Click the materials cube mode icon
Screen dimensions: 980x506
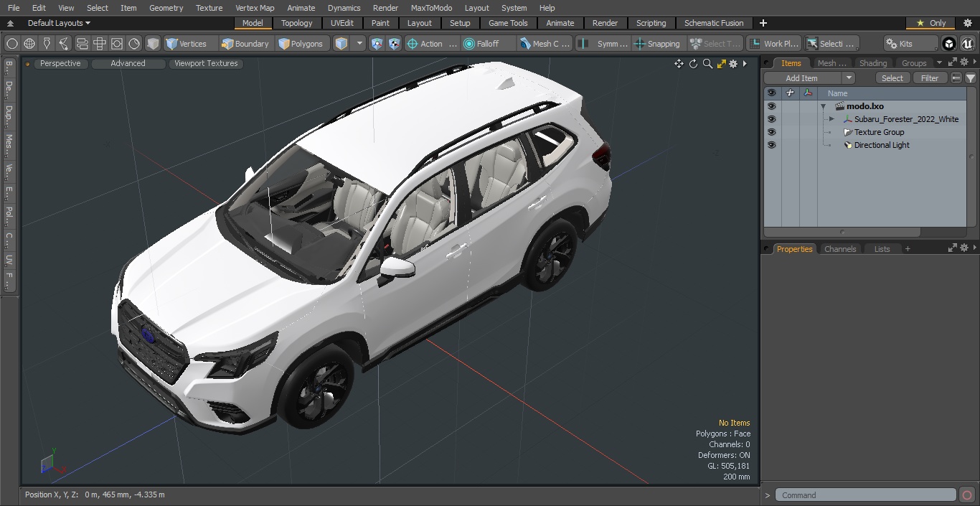(x=341, y=44)
